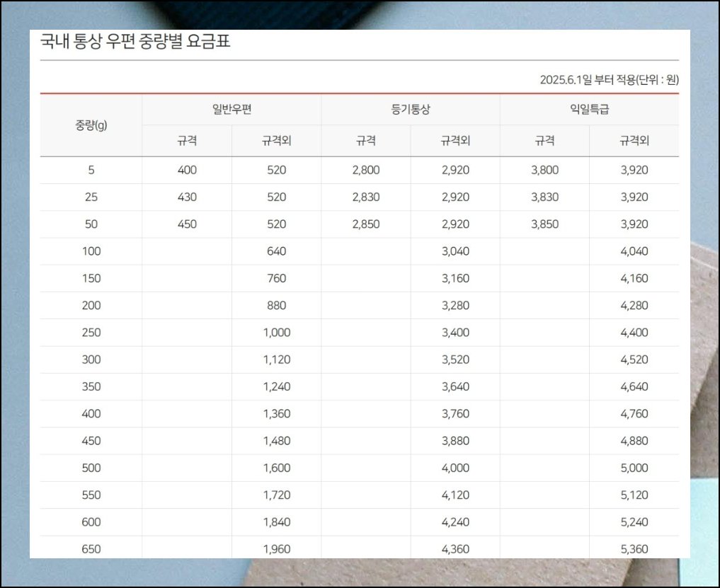Click fee '430' in the 25g row
The height and width of the screenshot is (588, 720).
click(x=187, y=197)
